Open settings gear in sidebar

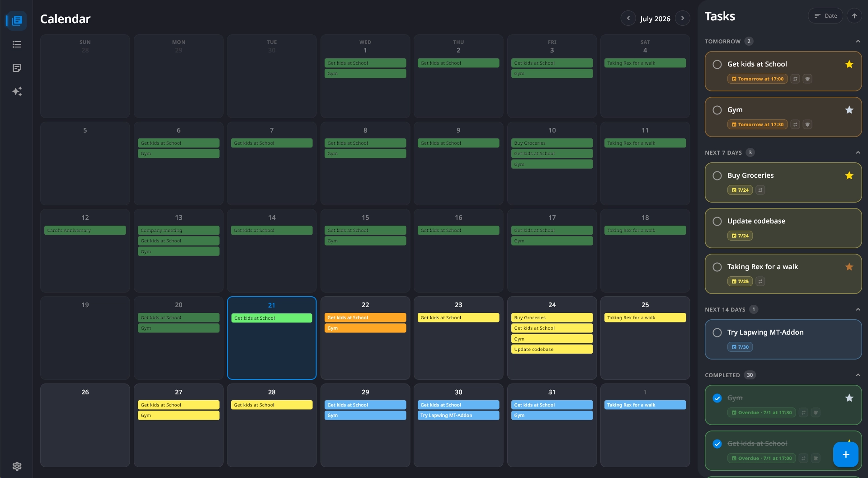17,466
